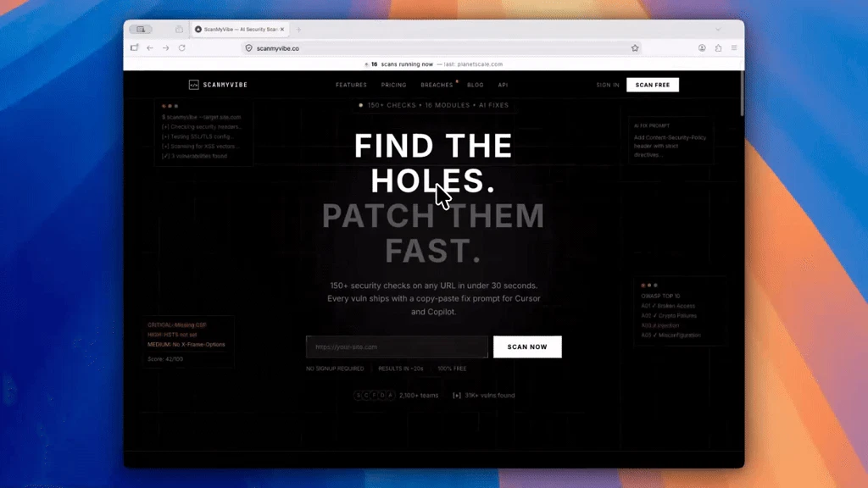The height and width of the screenshot is (488, 868).
Task: Reload the page with the refresh icon
Action: pos(181,48)
